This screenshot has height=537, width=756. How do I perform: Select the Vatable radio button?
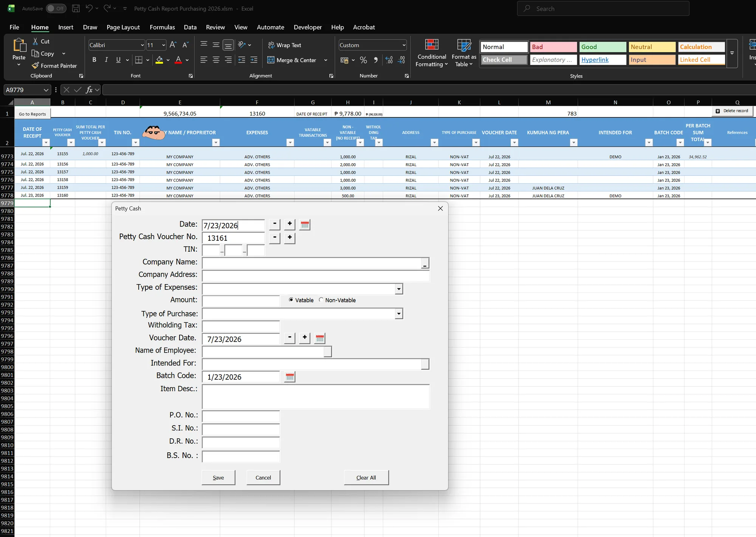pyautogui.click(x=291, y=300)
